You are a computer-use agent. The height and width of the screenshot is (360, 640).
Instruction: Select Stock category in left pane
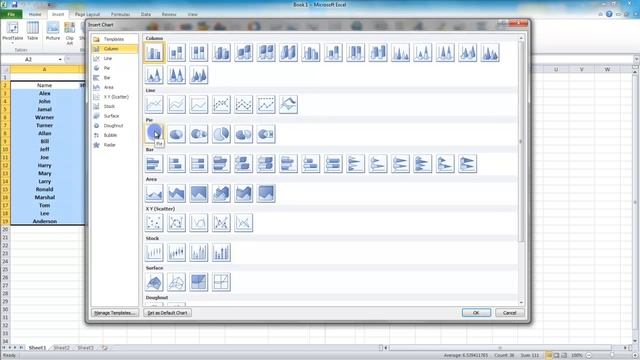click(x=115, y=107)
